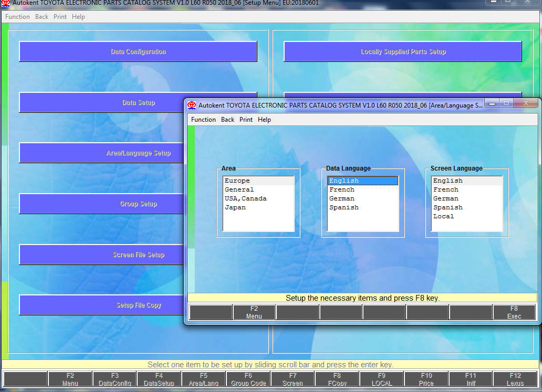Select Europe in the Area list
The image size is (542, 392).
point(237,181)
